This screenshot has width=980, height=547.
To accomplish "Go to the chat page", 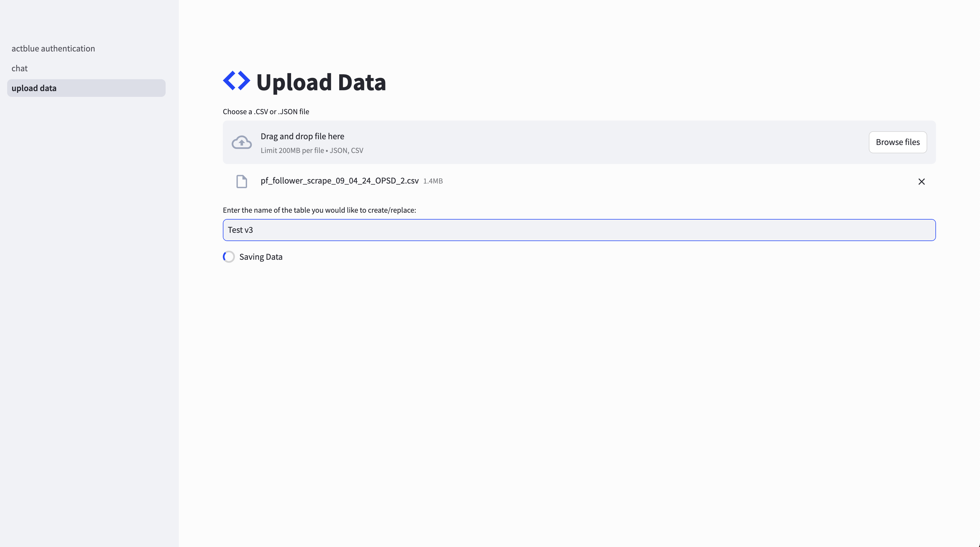I will (20, 68).
